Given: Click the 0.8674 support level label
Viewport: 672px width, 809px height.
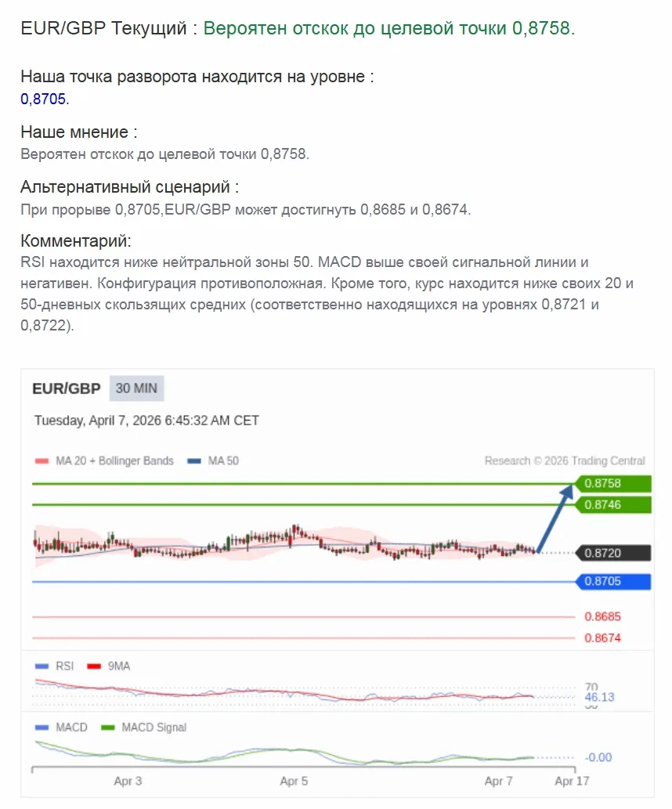Looking at the screenshot, I should coord(602,638).
